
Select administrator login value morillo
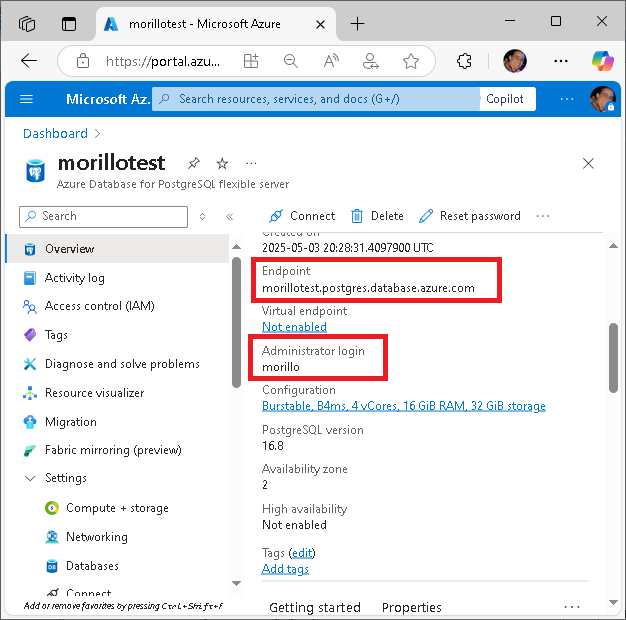click(281, 367)
